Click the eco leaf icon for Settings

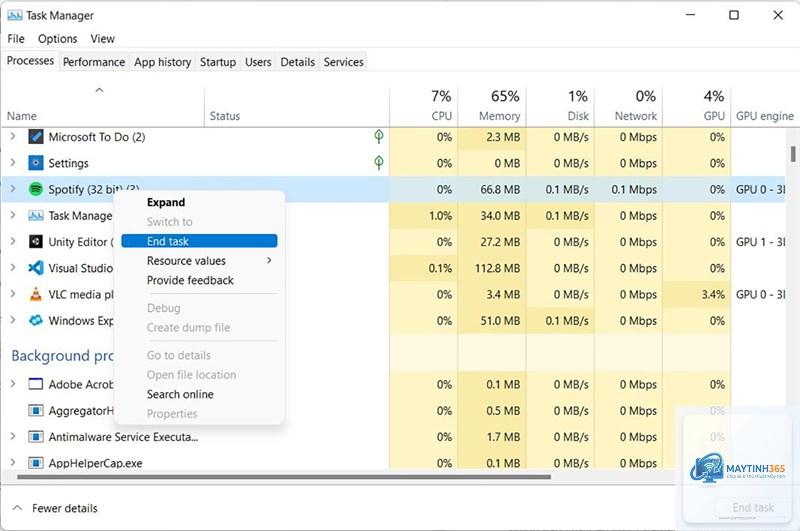pos(379,163)
